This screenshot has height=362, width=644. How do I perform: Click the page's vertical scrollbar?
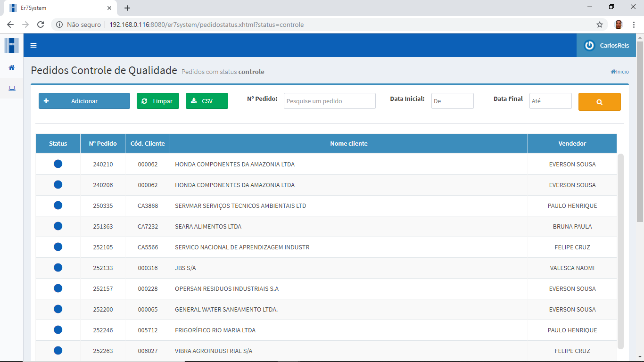click(x=640, y=132)
